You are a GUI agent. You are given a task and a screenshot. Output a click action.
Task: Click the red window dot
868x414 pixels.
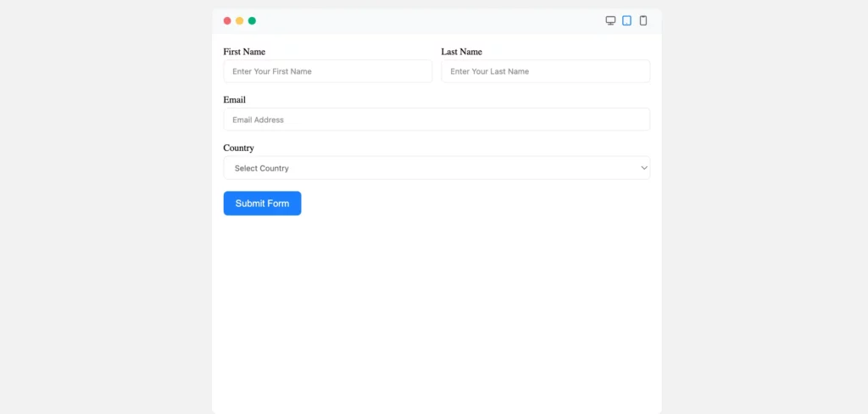(x=227, y=21)
